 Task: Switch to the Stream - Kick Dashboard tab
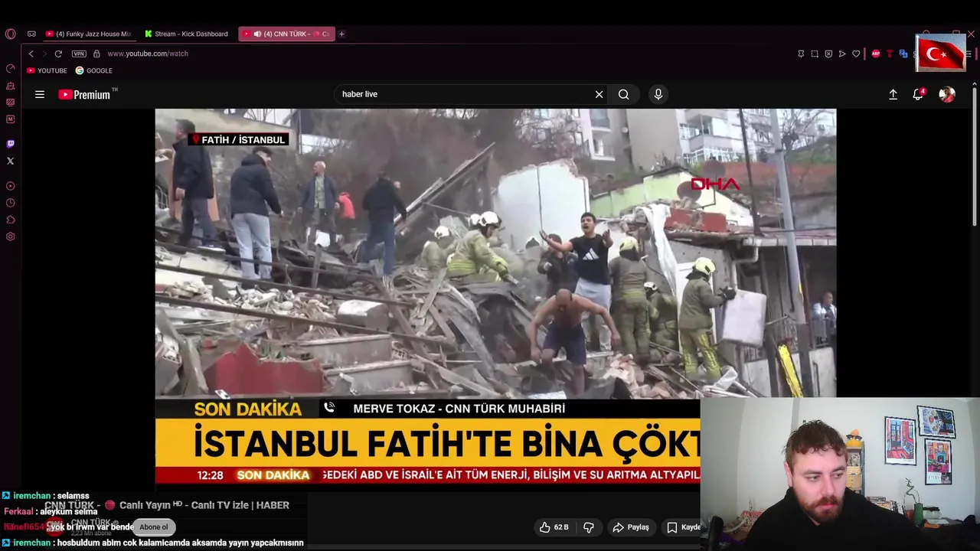point(187,34)
